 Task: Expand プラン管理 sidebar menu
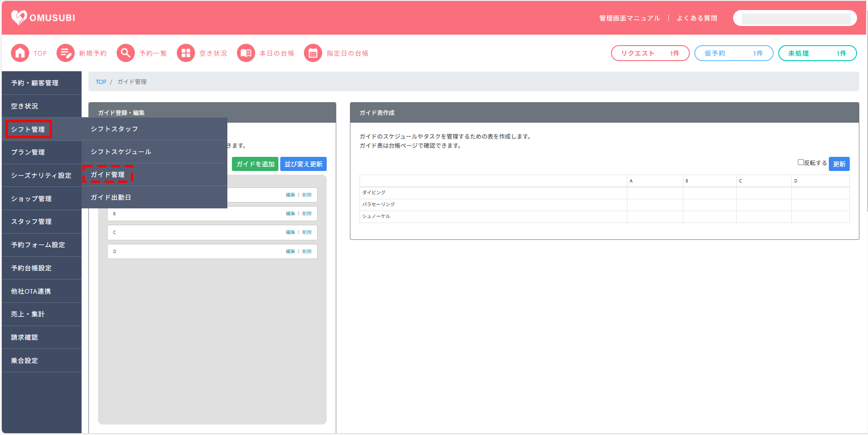pos(28,152)
